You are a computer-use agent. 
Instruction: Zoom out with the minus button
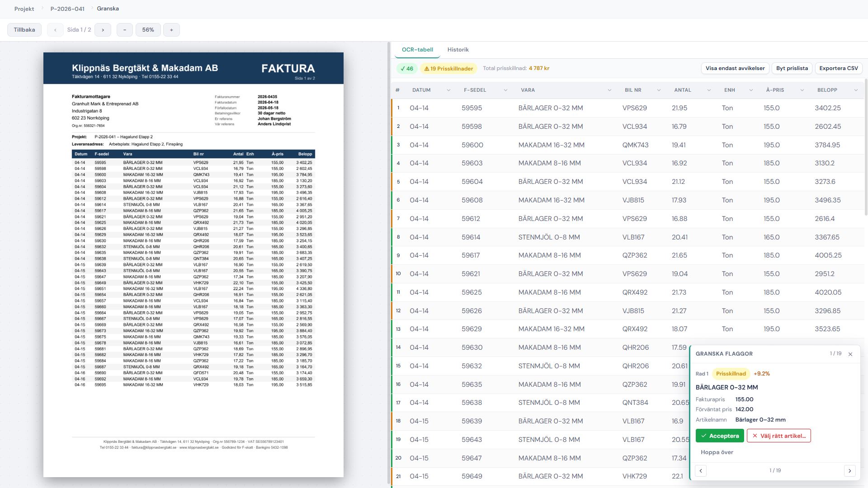pos(124,30)
